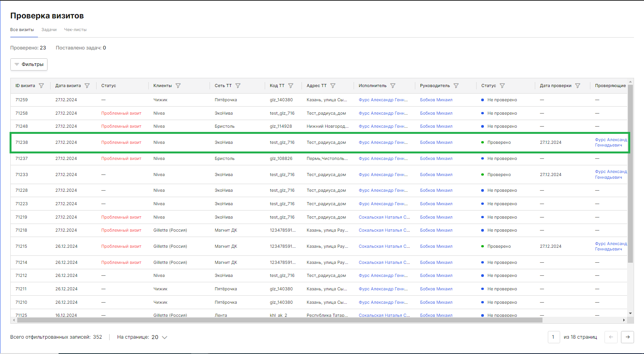Open filter for Сеть ТТ column
This screenshot has height=354, width=644.
[x=238, y=86]
